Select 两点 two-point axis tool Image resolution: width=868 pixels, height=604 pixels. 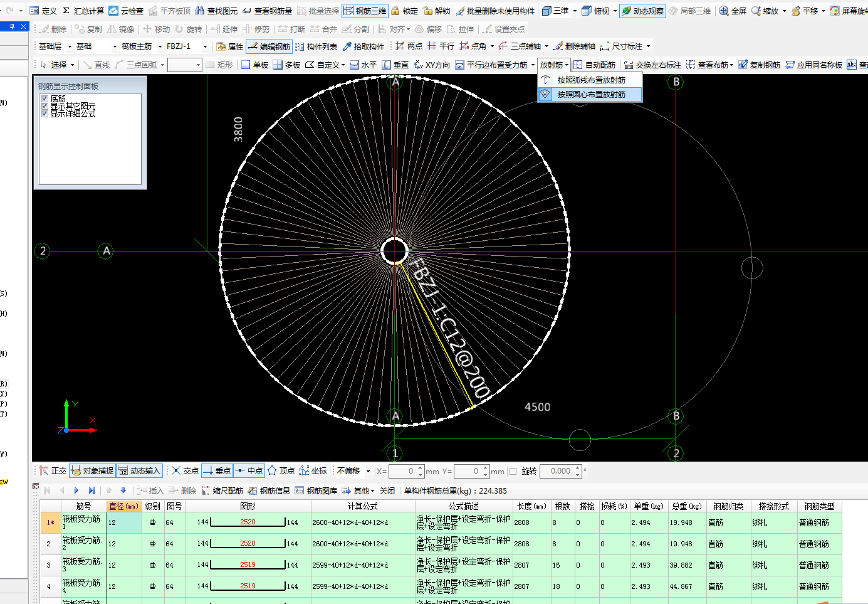tap(409, 46)
